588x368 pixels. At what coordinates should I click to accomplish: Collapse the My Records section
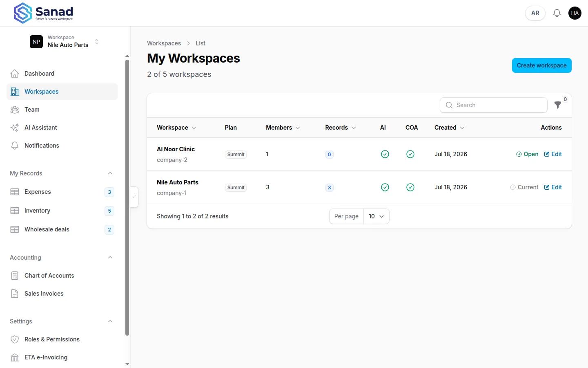(110, 173)
